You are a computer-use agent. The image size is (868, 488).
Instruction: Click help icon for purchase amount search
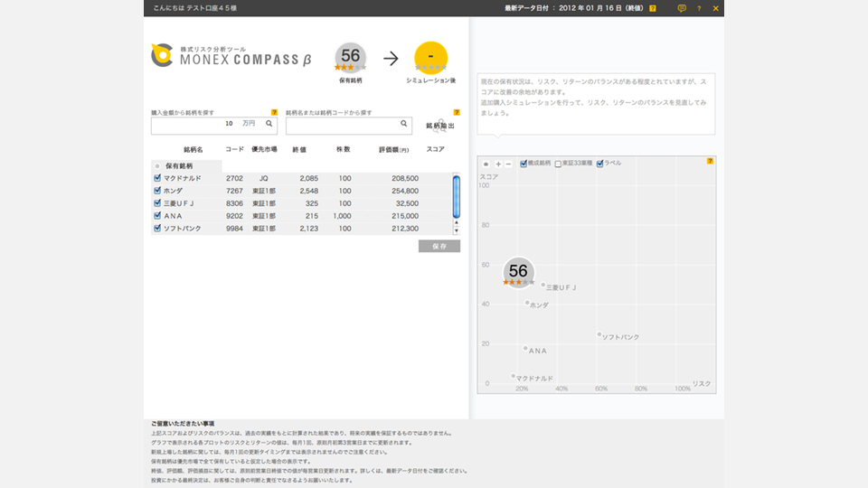click(274, 112)
